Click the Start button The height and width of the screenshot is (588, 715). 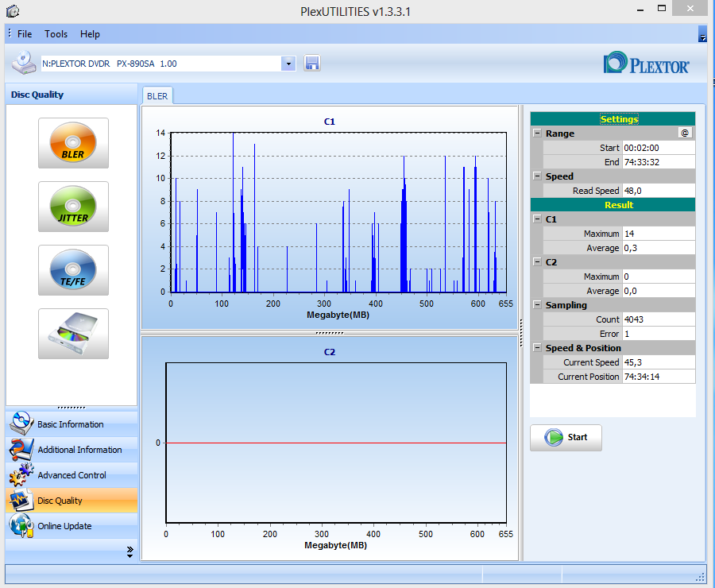(x=566, y=438)
